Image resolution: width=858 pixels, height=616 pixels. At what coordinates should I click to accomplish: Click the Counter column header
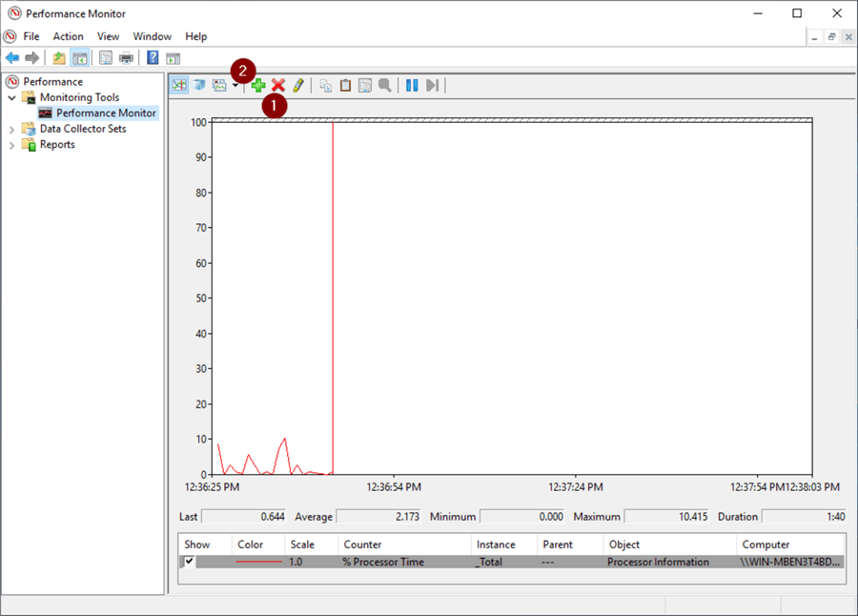click(x=362, y=544)
